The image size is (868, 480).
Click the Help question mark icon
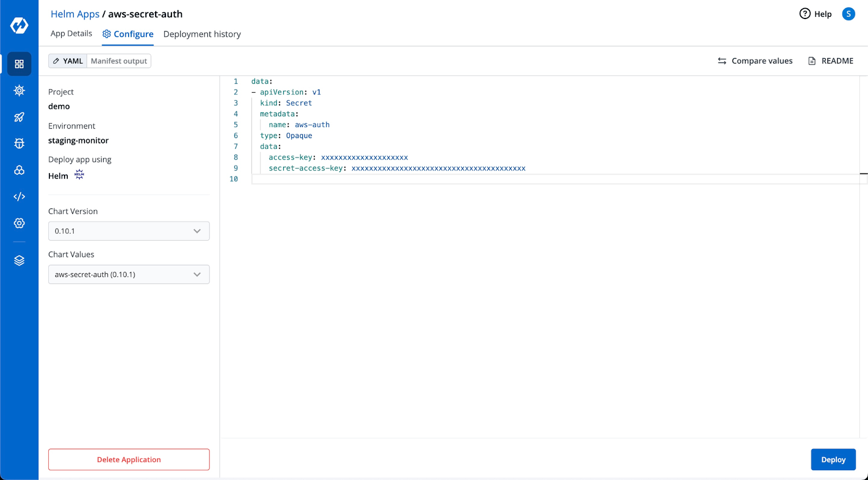(805, 14)
